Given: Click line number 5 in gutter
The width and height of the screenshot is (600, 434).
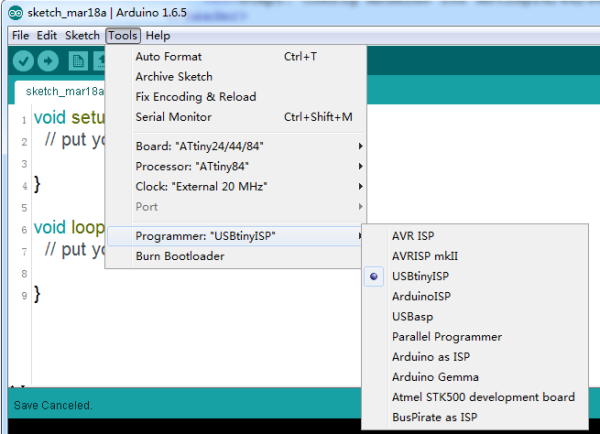Looking at the screenshot, I should click(x=24, y=208).
